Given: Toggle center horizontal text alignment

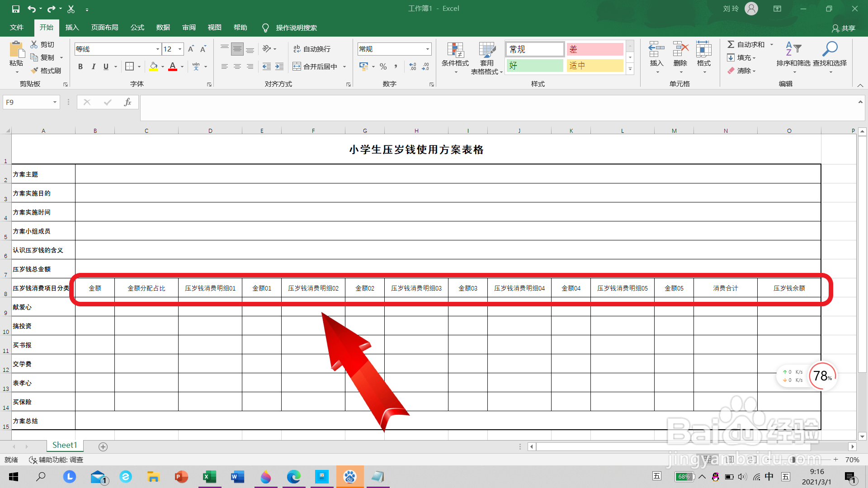Looking at the screenshot, I should pyautogui.click(x=237, y=66).
